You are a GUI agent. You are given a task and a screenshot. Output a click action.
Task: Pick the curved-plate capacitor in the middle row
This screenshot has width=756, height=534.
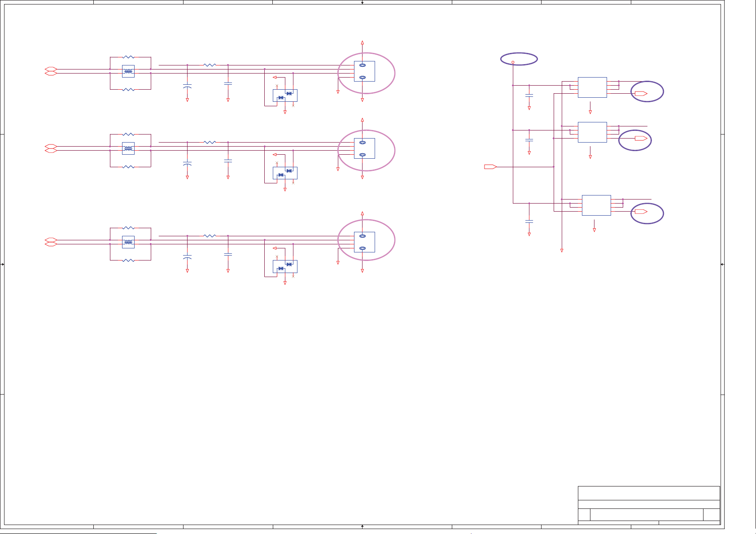pyautogui.click(x=188, y=163)
